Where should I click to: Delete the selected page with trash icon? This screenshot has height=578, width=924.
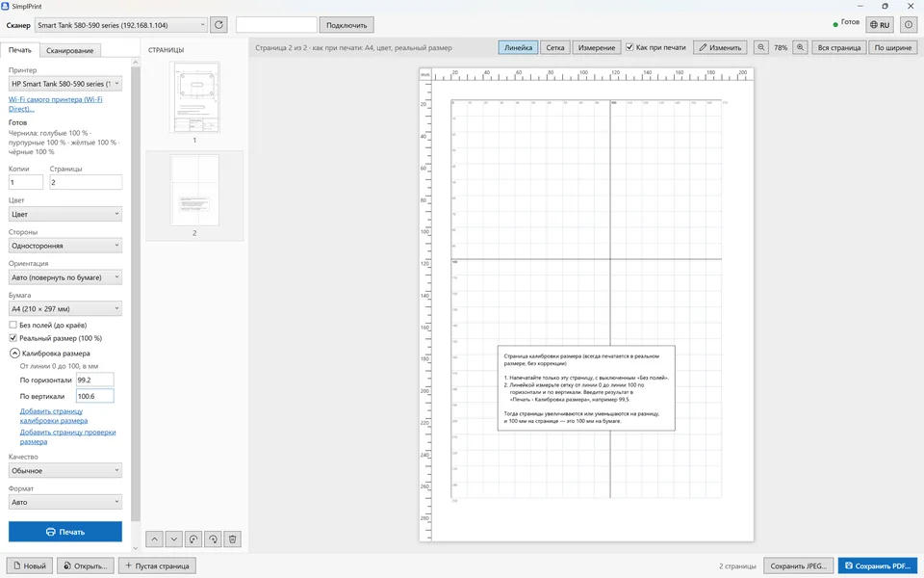tap(232, 539)
